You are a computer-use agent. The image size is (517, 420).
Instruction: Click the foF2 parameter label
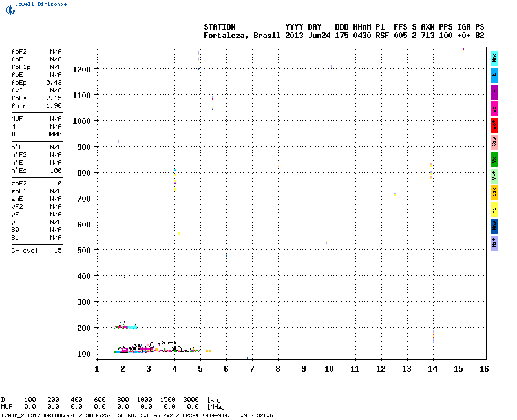tap(19, 52)
